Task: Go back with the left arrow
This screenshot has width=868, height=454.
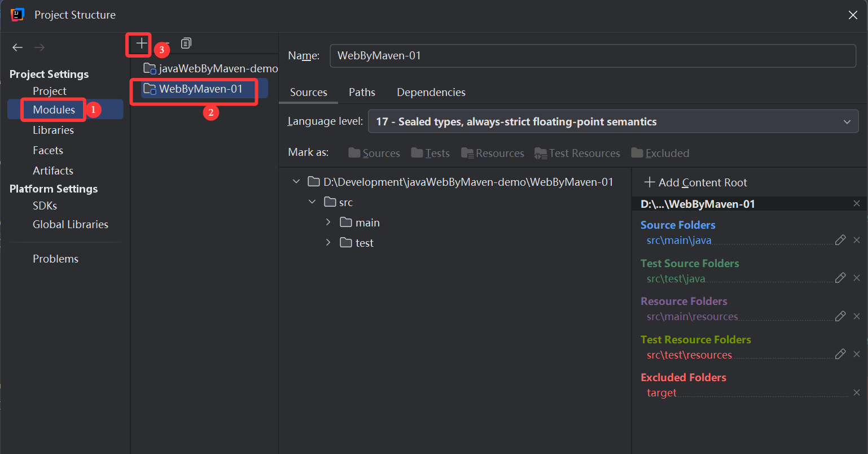Action: [x=17, y=47]
